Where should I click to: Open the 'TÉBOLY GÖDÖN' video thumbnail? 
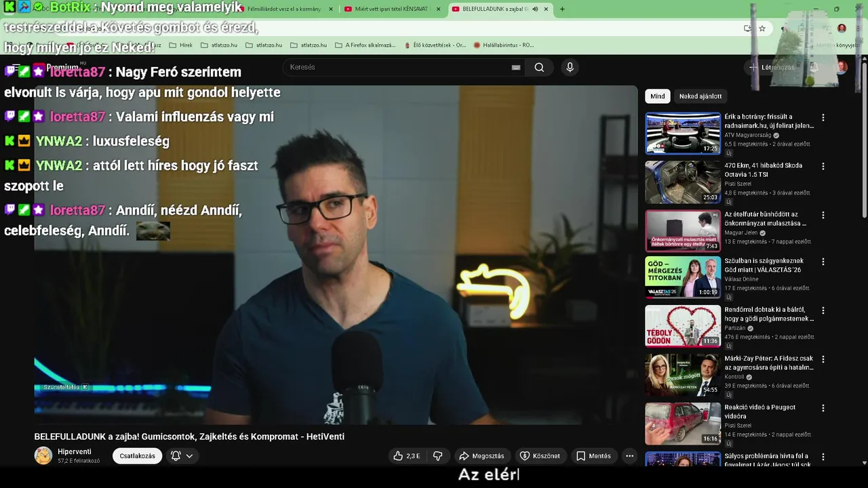click(683, 326)
